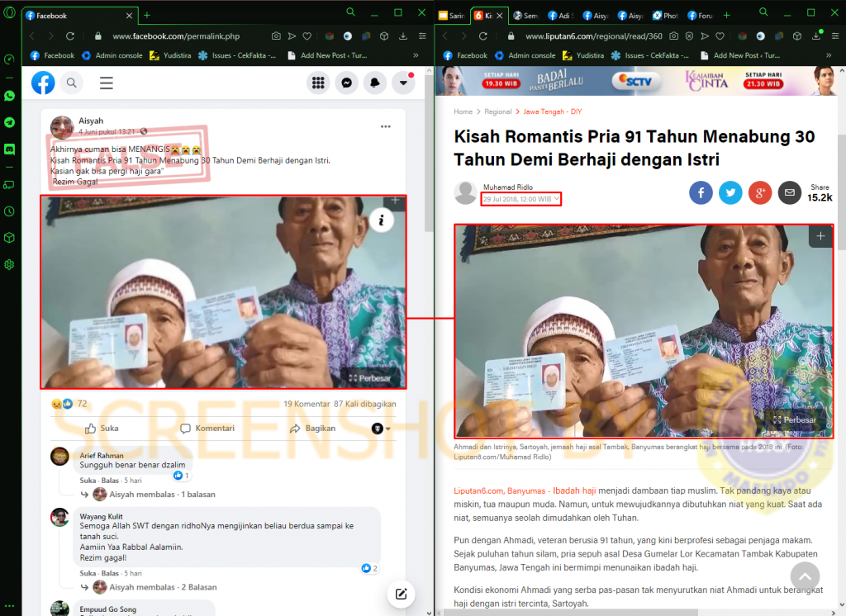This screenshot has width=846, height=616.
Task: Open WhatsApp from the Opera sidebar
Action: (x=9, y=96)
